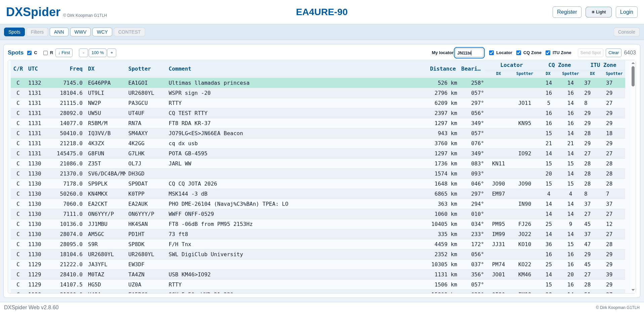Uncheck the CQ Zone checkbox
644x313 pixels.
519,53
